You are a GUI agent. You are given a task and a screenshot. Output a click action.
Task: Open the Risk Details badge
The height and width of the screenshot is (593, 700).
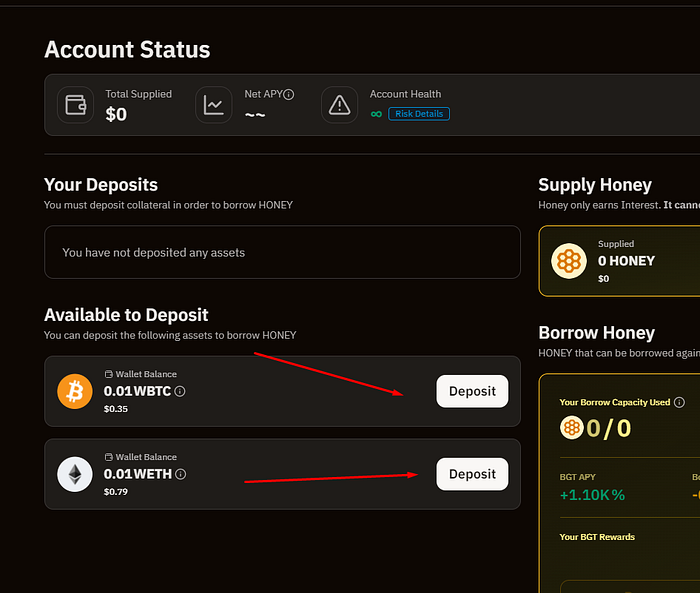419,114
